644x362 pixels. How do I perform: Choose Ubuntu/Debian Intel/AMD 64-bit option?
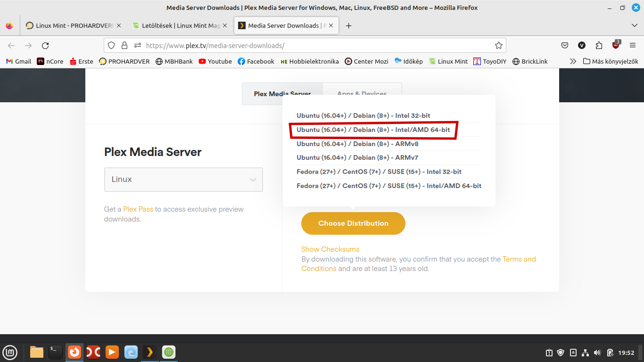(373, 130)
